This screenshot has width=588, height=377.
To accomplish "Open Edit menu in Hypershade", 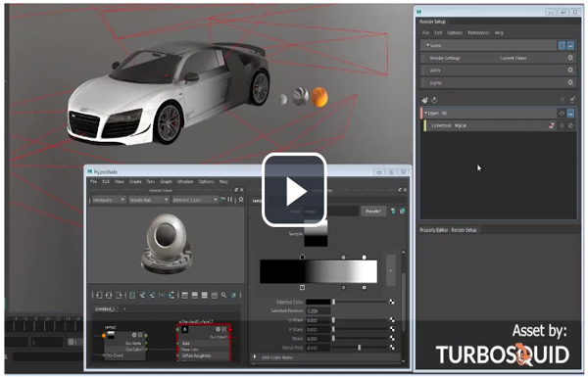I will [106, 182].
